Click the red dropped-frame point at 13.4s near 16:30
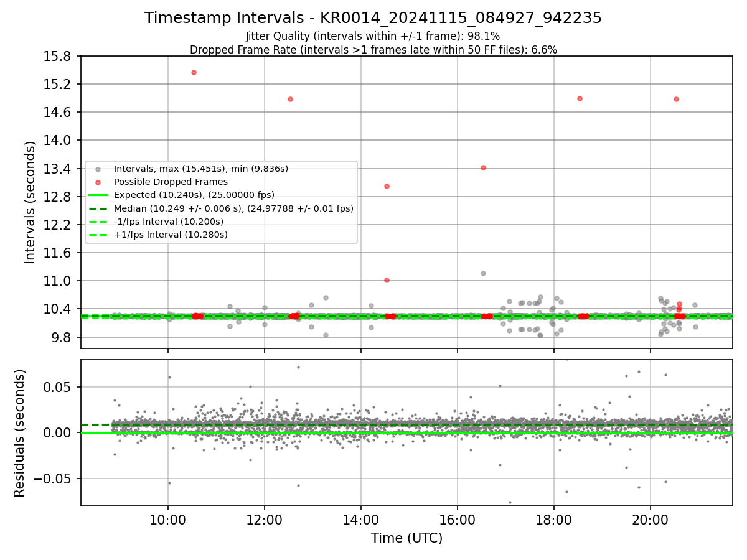The height and width of the screenshot is (560, 747). 483,167
